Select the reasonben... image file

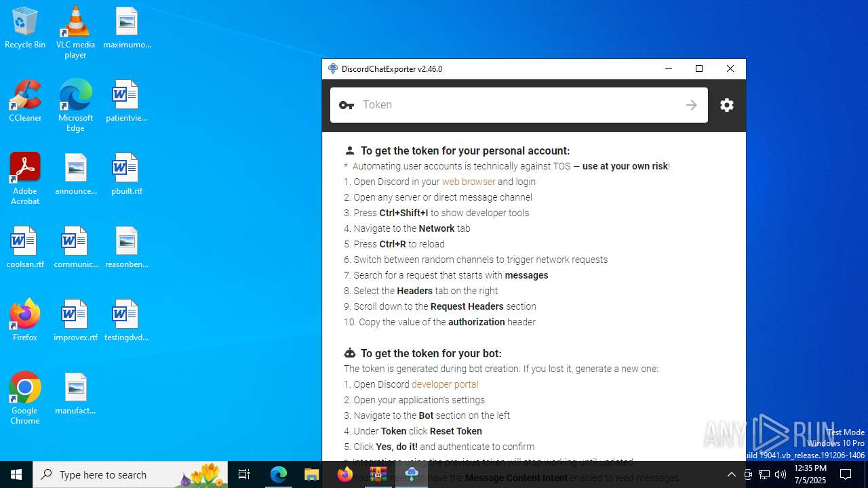(127, 248)
